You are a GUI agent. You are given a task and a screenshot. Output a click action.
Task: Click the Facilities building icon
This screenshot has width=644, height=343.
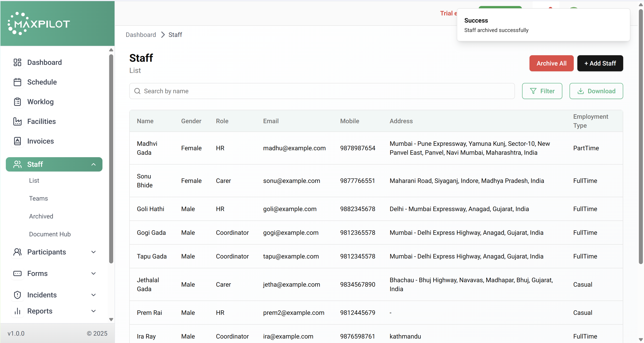[x=17, y=121]
